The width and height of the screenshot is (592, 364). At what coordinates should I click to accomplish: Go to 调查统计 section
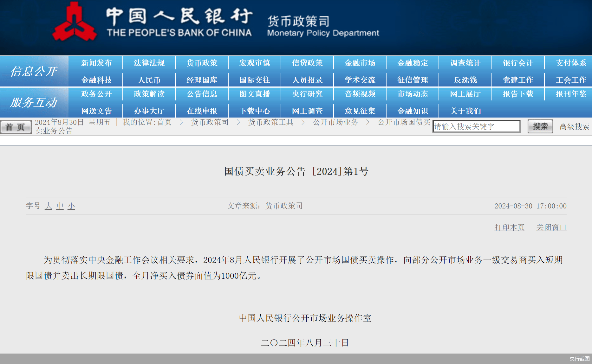pyautogui.click(x=465, y=63)
